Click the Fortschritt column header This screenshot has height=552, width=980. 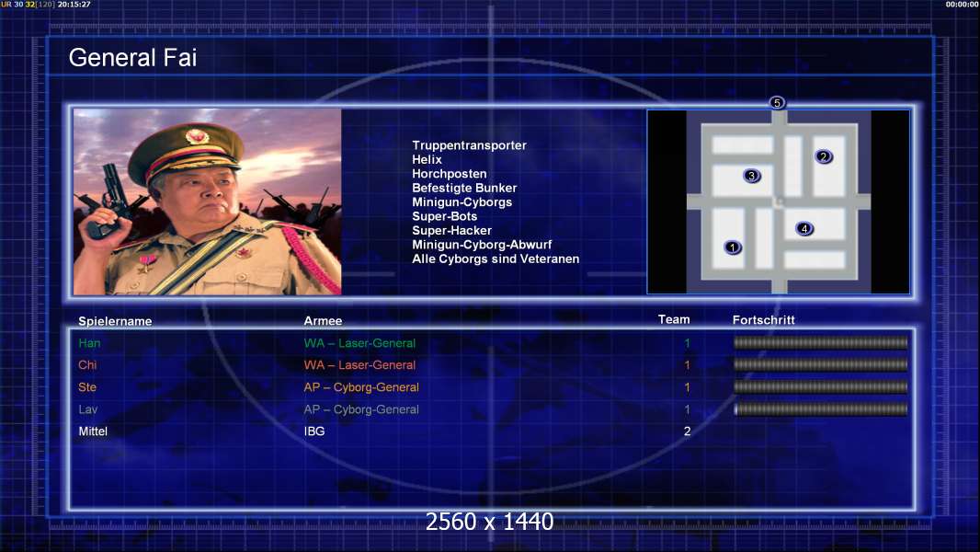[764, 320]
